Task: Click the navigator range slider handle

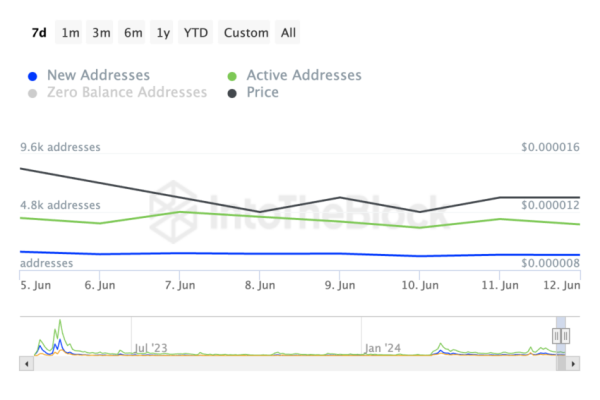Action: click(561, 337)
